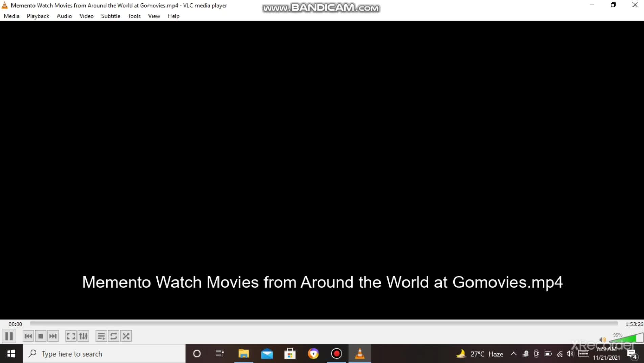
Task: Open the Video menu
Action: 86,16
